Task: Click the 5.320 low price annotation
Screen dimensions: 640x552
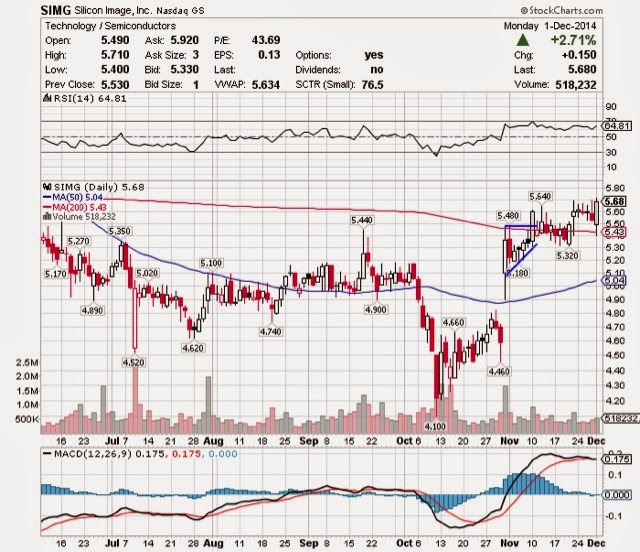Action: (x=568, y=256)
